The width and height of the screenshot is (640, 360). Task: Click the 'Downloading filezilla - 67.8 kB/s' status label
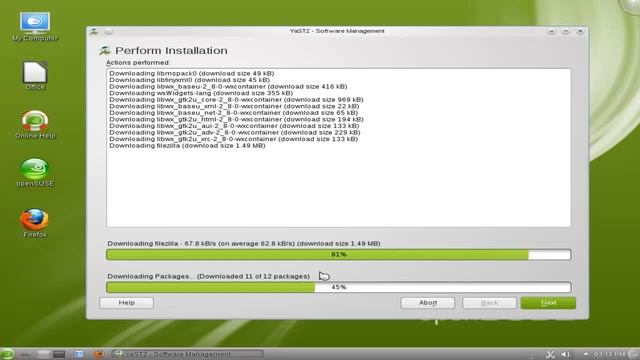[x=244, y=244]
